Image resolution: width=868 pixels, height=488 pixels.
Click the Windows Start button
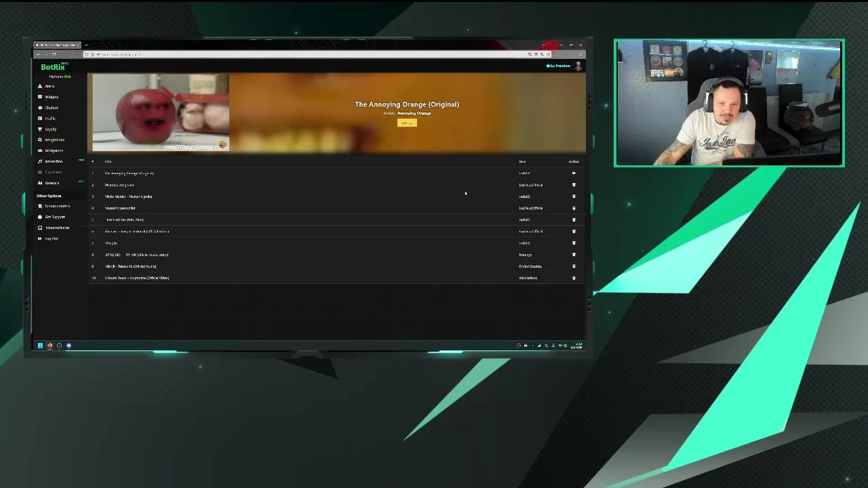pos(40,346)
